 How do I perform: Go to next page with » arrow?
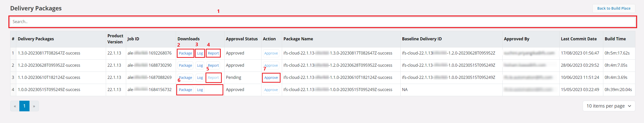34,106
